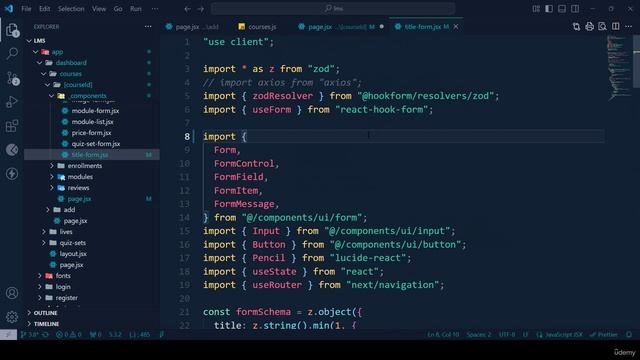
Task: Click the editor minimap
Action: pyautogui.click(x=619, y=67)
